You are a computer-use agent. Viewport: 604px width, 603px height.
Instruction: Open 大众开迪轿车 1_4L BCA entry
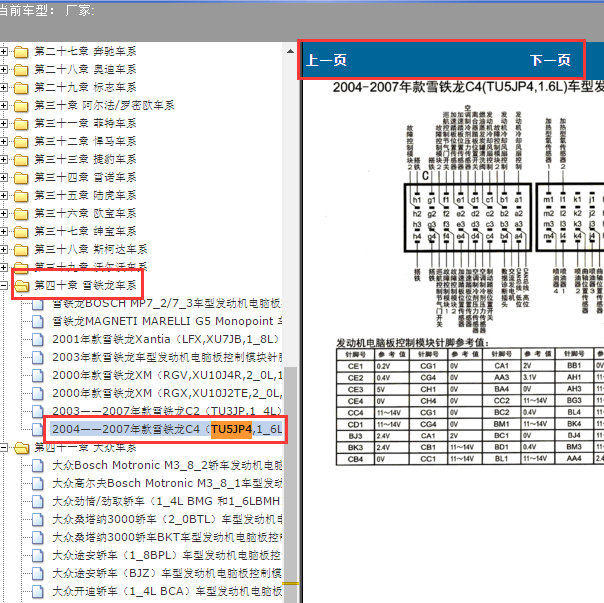pos(167,591)
